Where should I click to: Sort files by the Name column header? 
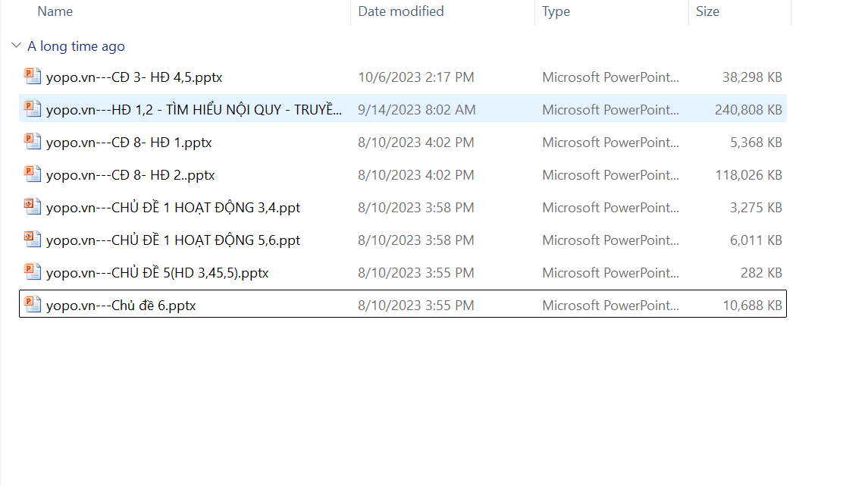55,11
